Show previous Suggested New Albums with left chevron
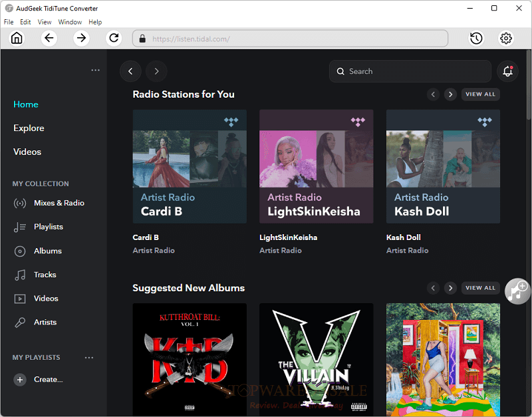The width and height of the screenshot is (532, 417). tap(433, 288)
